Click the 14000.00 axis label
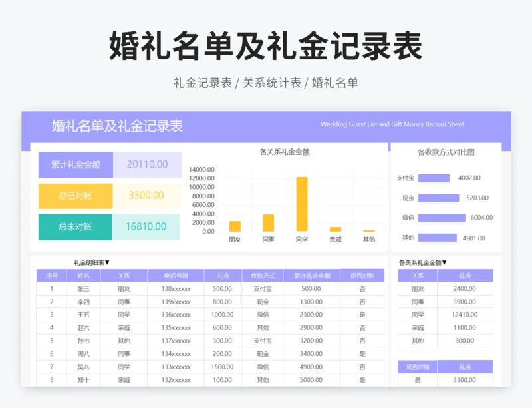The height and width of the screenshot is (408, 532). coord(201,170)
